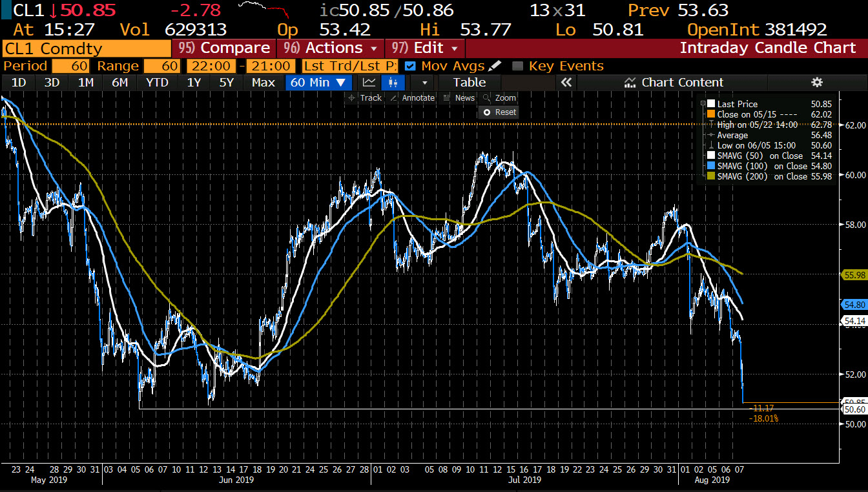Click the 50.60 low price axis tag
Image resolution: width=868 pixels, height=492 pixels.
(x=854, y=409)
